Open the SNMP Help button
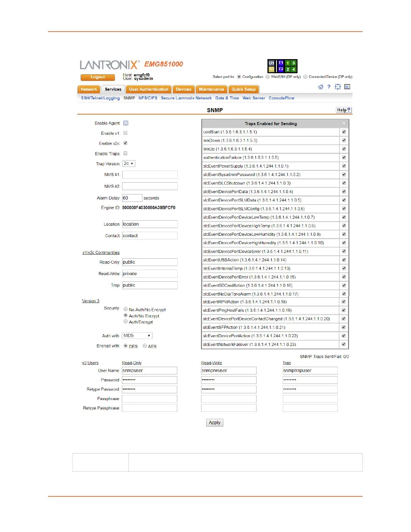411x532 pixels. 344,110
